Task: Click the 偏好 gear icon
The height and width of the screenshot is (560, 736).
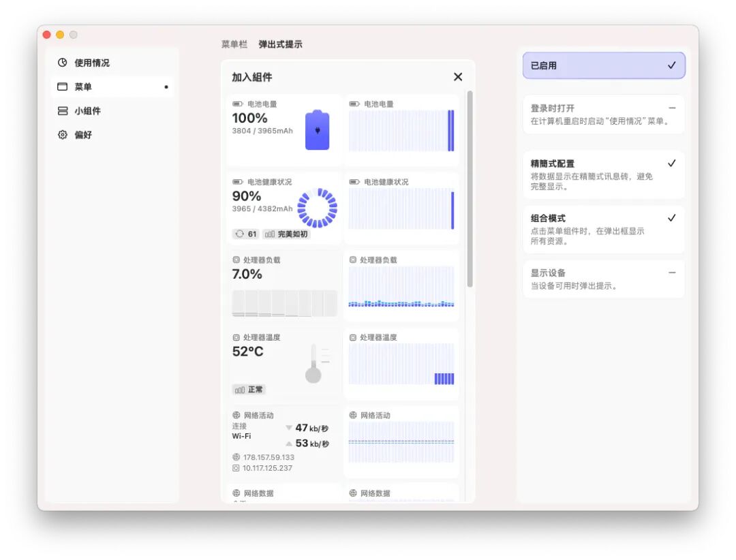Action: (x=63, y=135)
